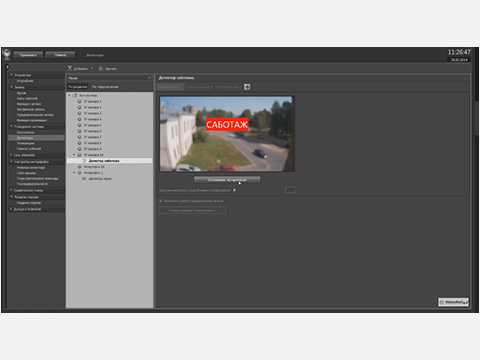Open Телеметрия in the side menu
480x360 pixels.
[26, 143]
